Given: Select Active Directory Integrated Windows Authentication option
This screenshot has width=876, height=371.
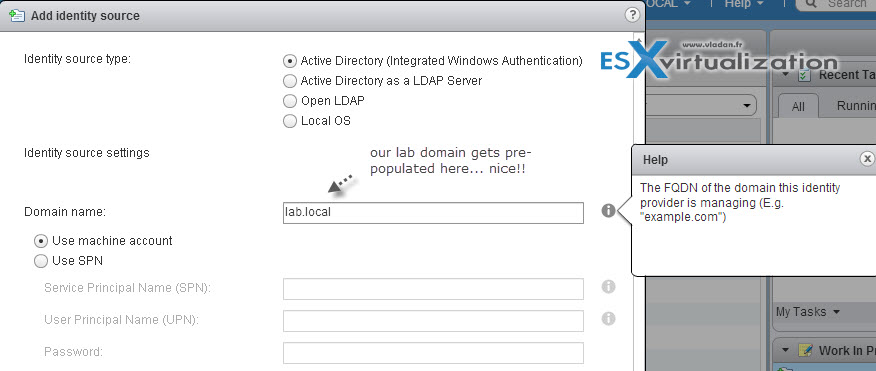Looking at the screenshot, I should click(289, 61).
